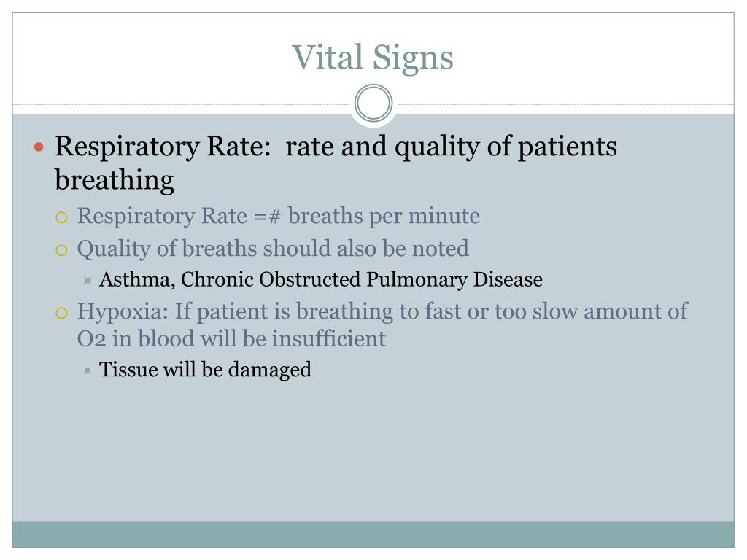747x560 pixels.
Task: Click the 'Respiratory Rate =# breaths per minute' line
Action: click(x=278, y=216)
